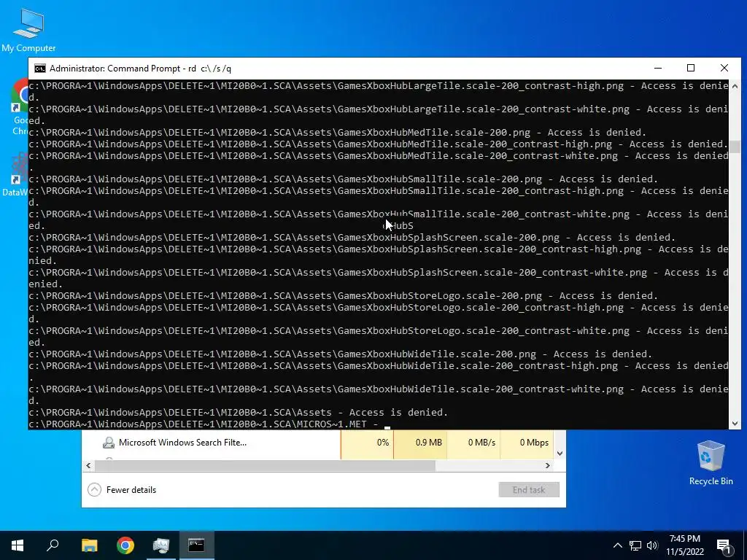This screenshot has height=560, width=747.
Task: Open the Google Chrome desktop shortcut
Action: tap(19, 107)
